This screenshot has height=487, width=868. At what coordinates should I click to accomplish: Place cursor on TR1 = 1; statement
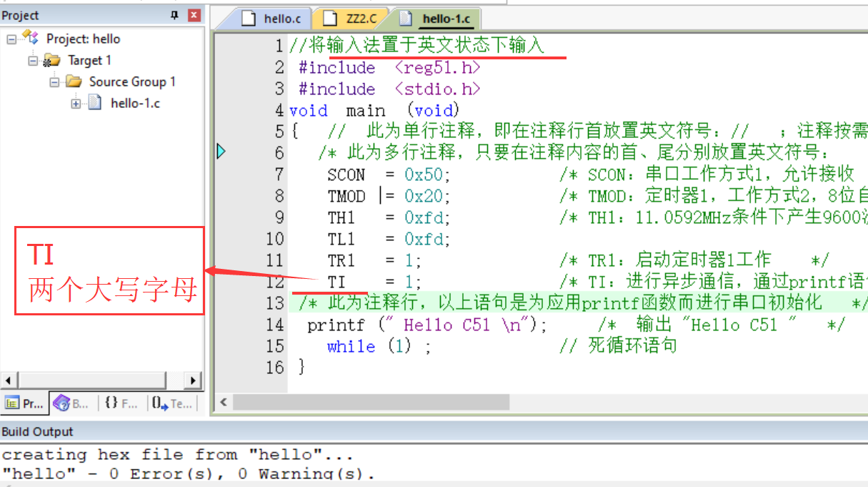374,261
